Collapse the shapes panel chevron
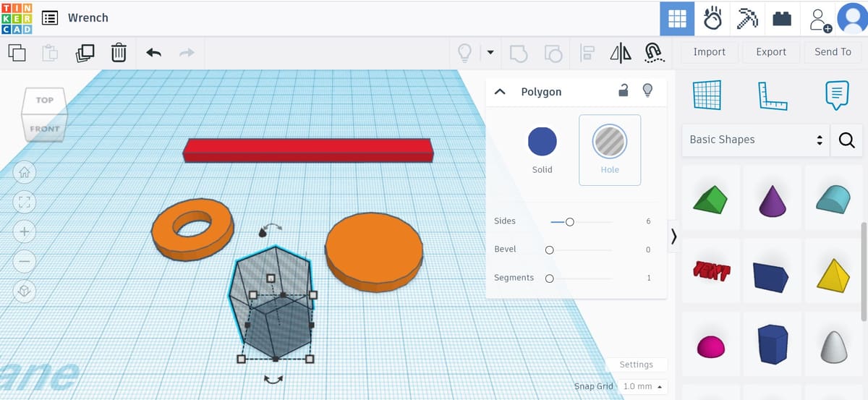This screenshot has height=400, width=868. click(674, 237)
